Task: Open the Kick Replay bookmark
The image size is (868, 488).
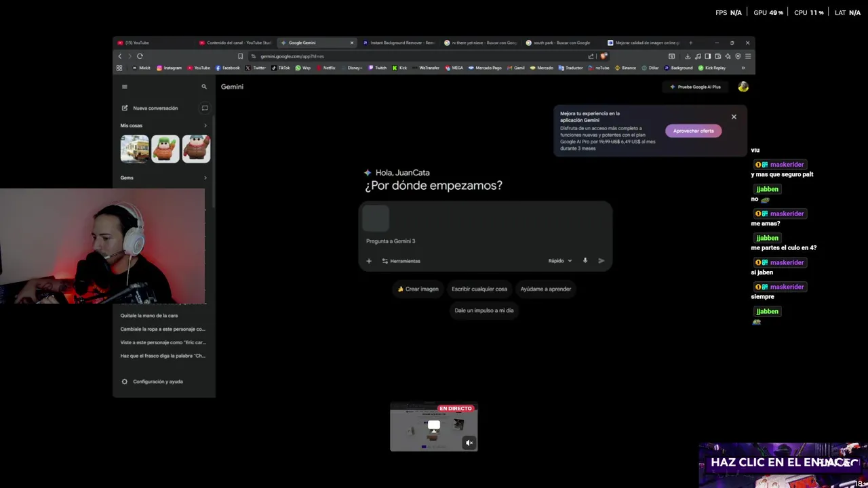Action: tap(711, 68)
